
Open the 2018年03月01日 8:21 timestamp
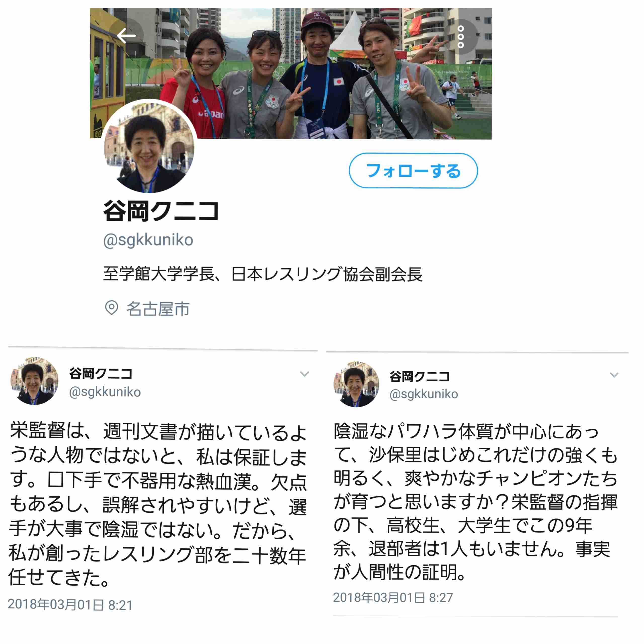[x=70, y=604]
